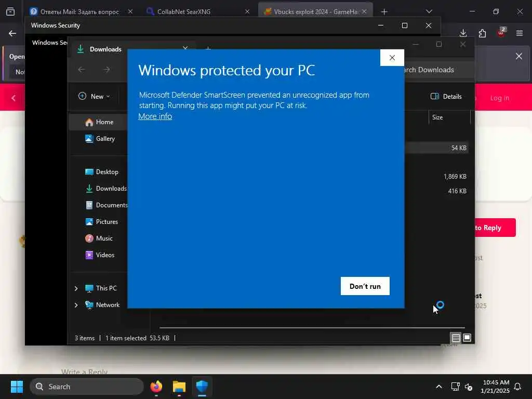Select the 1,869 KB file row

point(437,177)
